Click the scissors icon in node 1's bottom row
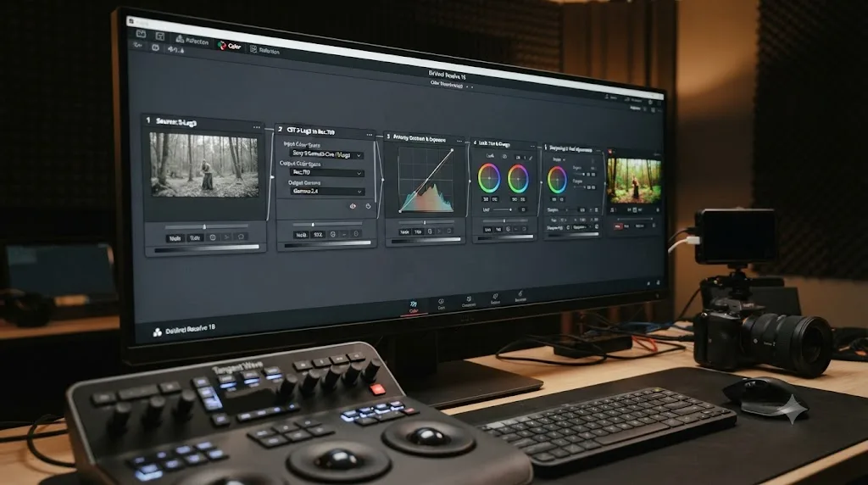 coord(226,237)
